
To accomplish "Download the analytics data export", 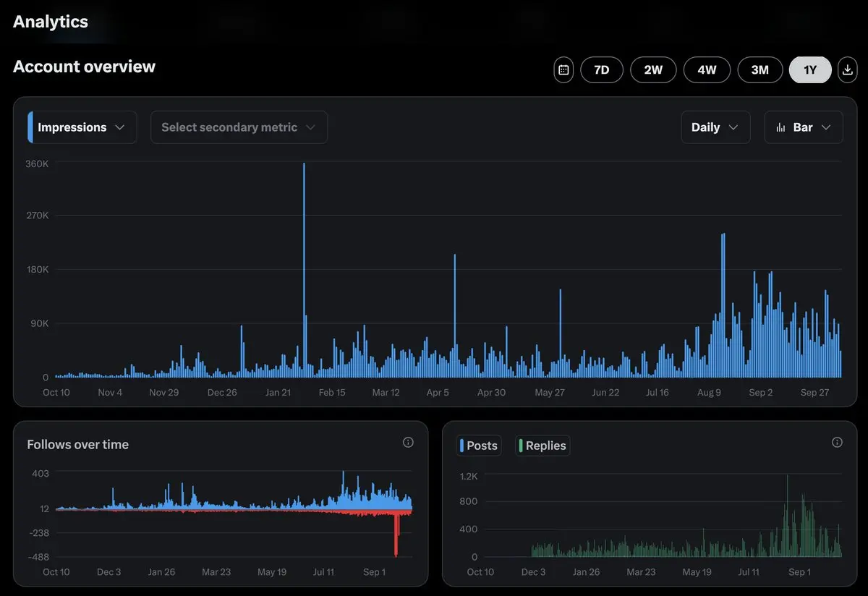I will (846, 70).
